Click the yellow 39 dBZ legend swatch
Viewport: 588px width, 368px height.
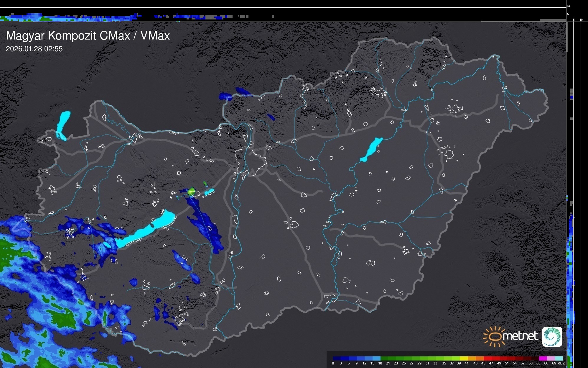(464, 358)
